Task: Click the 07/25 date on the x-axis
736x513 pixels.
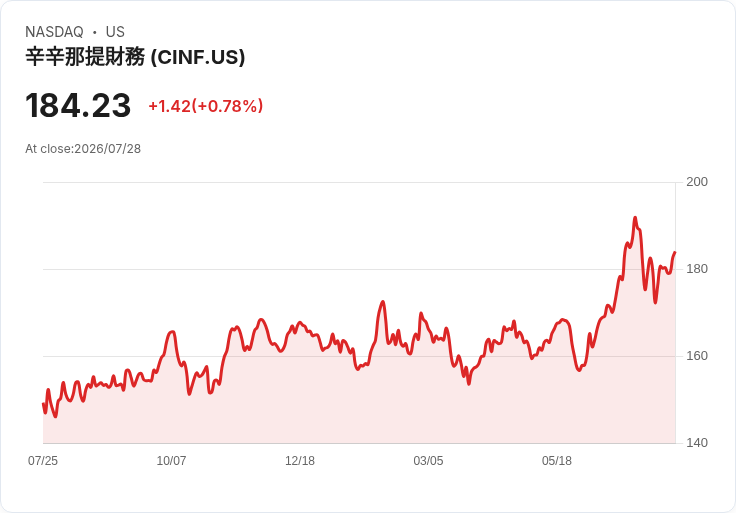Action: (43, 461)
